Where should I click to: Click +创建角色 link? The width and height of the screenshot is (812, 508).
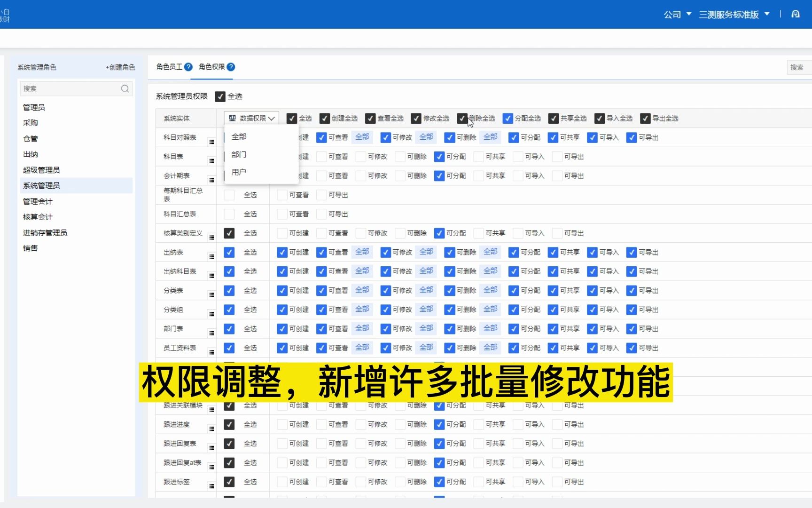[120, 67]
